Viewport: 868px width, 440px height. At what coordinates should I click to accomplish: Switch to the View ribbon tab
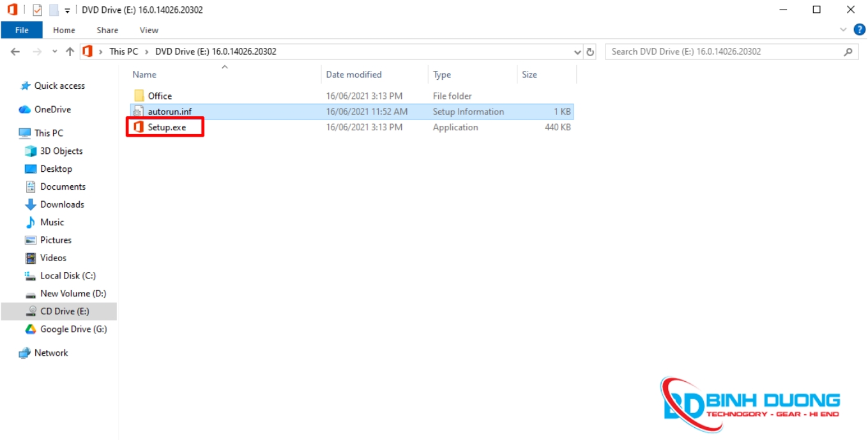149,30
